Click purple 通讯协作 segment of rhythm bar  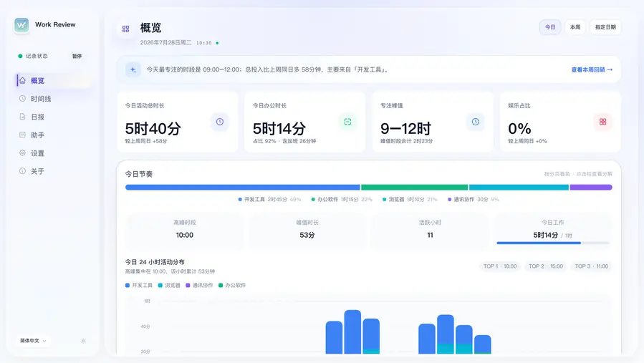point(591,188)
